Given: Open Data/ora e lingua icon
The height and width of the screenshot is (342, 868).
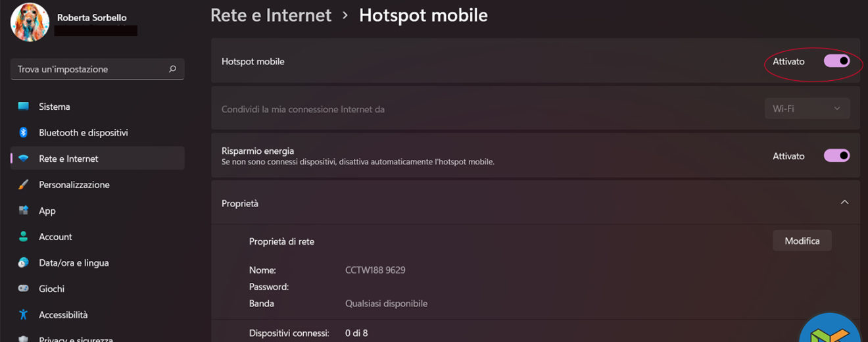Looking at the screenshot, I should [24, 263].
